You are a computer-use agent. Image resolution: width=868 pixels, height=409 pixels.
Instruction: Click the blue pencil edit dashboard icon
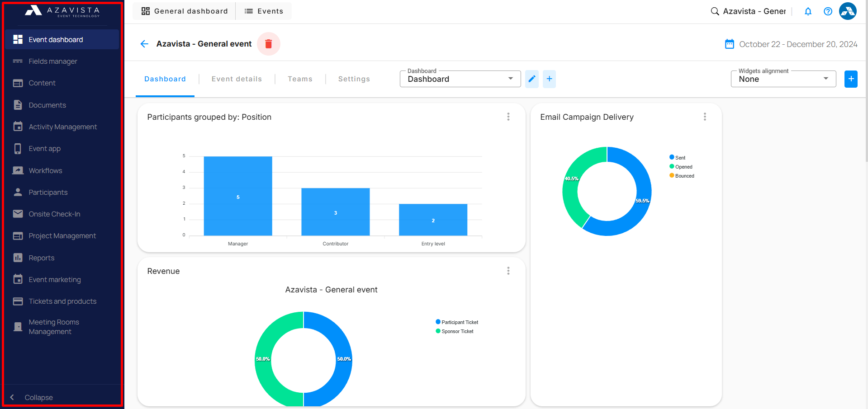532,79
